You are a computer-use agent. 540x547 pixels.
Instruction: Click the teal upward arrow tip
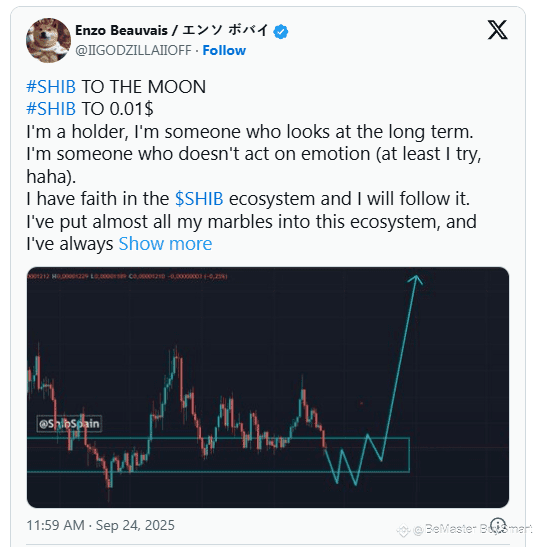pos(416,279)
